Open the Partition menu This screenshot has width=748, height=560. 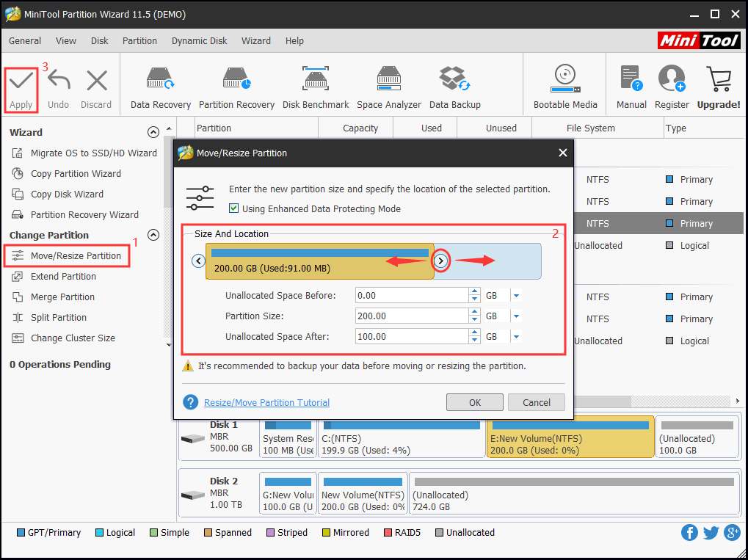[x=139, y=41]
